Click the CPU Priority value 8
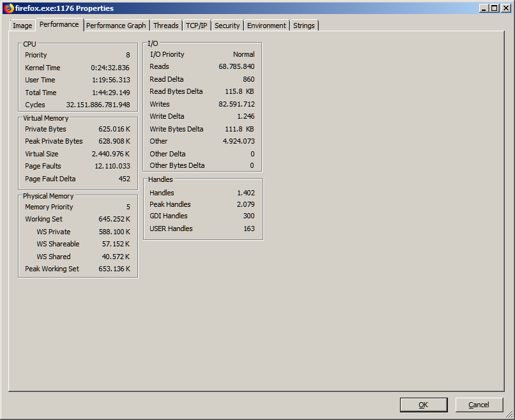515x420 pixels. click(128, 55)
